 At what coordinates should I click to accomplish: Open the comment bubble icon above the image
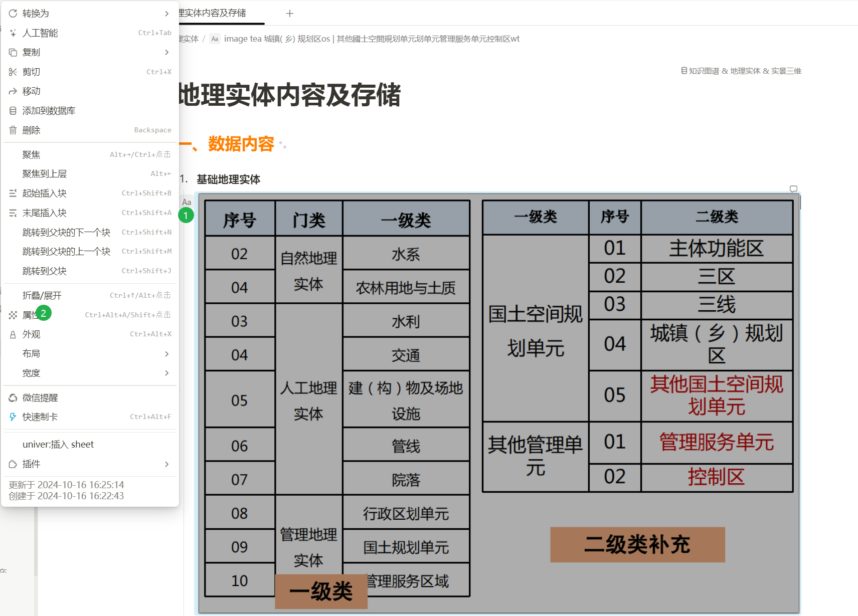tap(793, 189)
